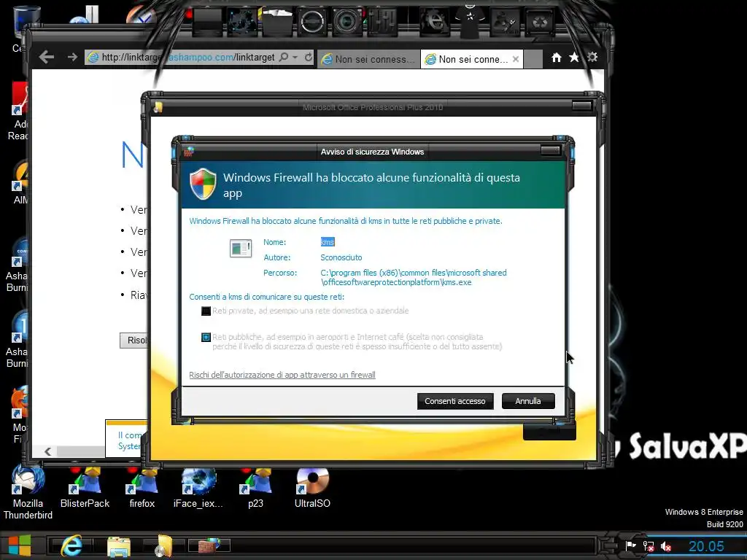Click the Windows Firewall taskbar icon
The height and width of the screenshot is (560, 747).
[209, 545]
